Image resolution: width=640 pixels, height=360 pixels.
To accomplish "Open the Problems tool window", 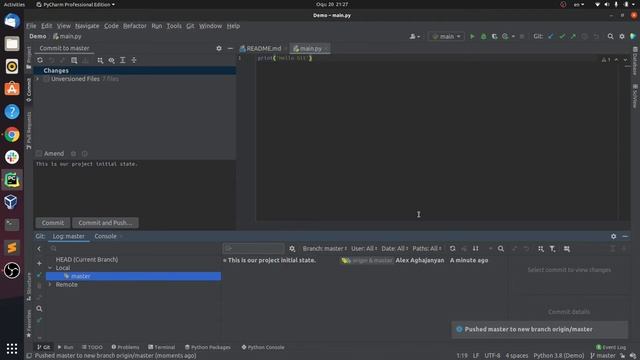I will tap(125, 347).
